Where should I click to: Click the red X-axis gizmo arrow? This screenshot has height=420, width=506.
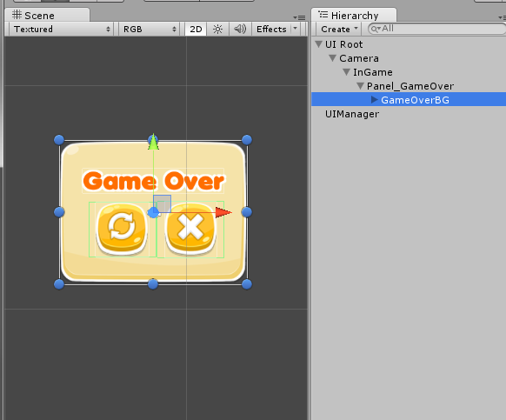[x=223, y=212]
